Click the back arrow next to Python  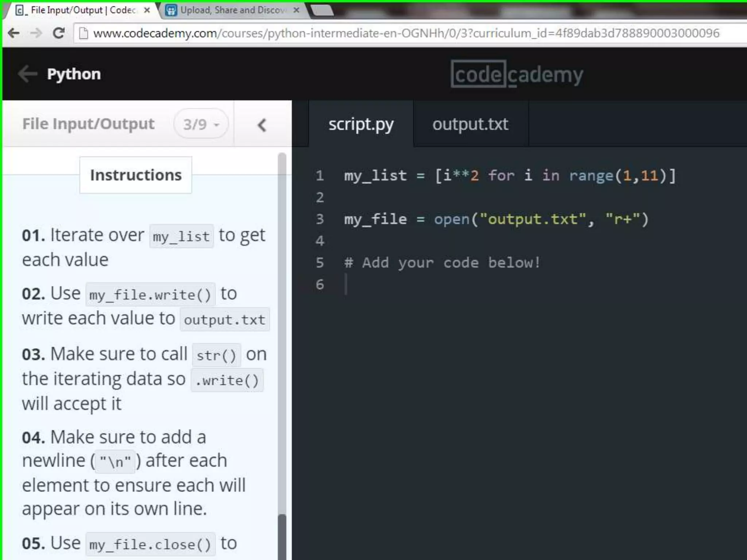click(x=27, y=74)
